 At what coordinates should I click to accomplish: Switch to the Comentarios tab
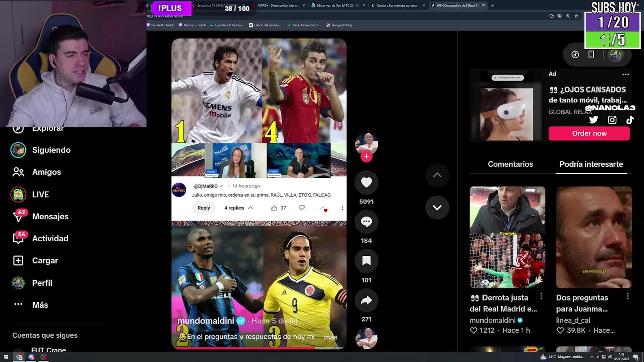pyautogui.click(x=510, y=164)
